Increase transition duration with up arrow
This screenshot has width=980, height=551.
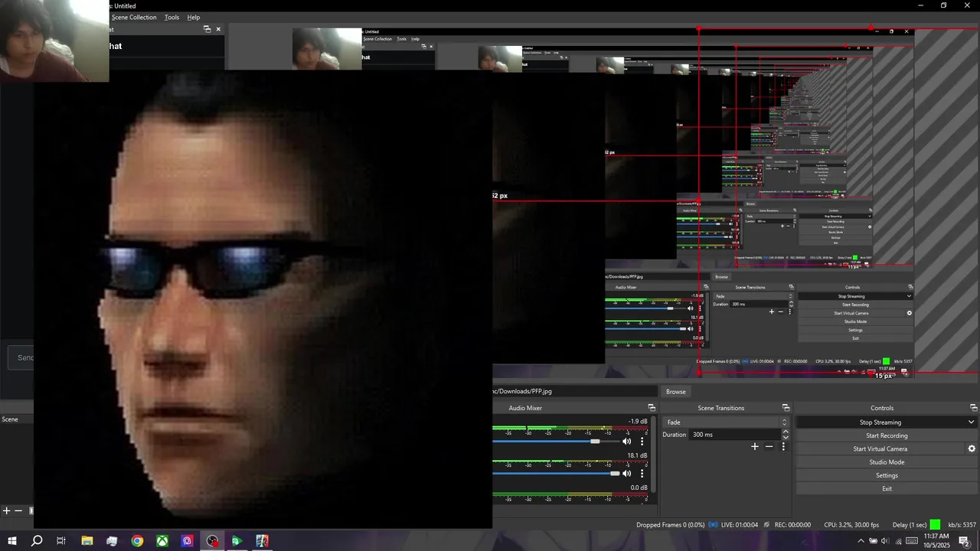(x=786, y=432)
